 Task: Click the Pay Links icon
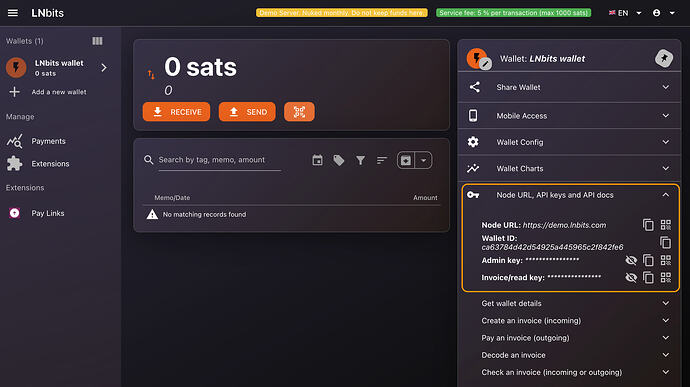15,213
